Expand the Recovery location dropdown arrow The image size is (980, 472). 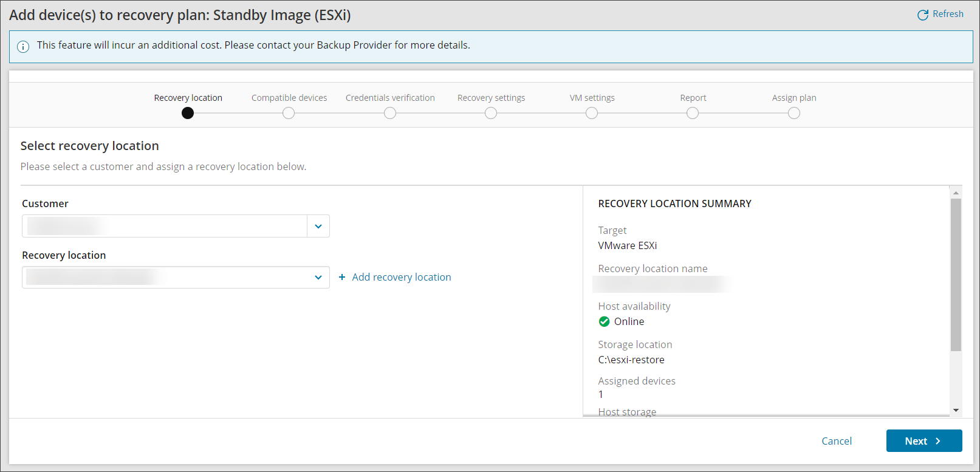pyautogui.click(x=318, y=278)
